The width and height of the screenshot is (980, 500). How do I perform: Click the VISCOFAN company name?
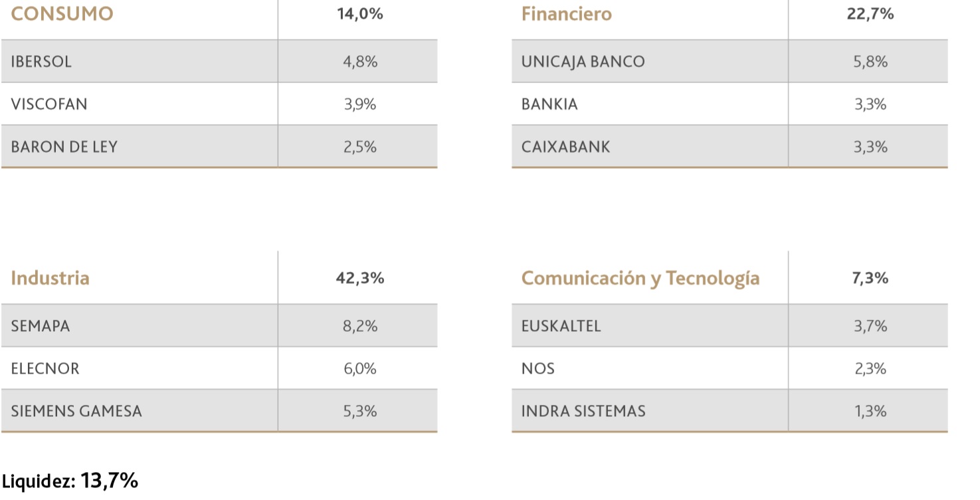coord(49,104)
